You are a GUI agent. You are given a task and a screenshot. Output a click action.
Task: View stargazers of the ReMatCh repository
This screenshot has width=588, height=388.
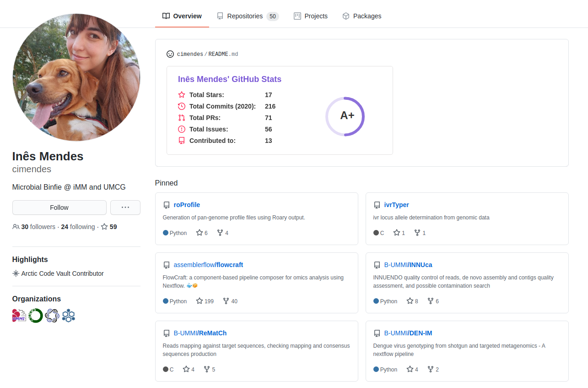(189, 369)
